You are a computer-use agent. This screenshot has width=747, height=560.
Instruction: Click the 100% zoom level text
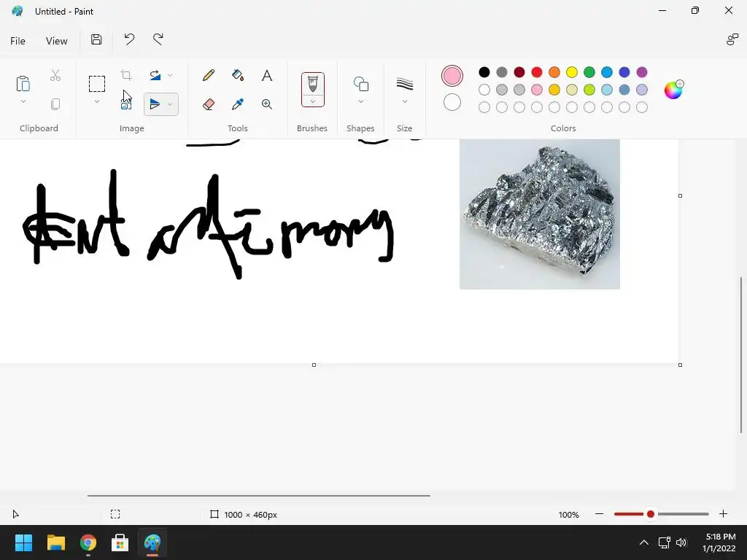pos(568,514)
